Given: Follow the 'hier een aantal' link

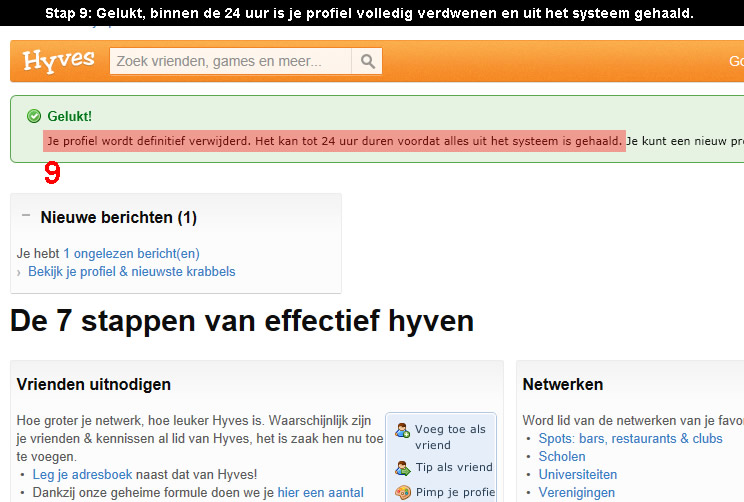Looking at the screenshot, I should tap(320, 493).
